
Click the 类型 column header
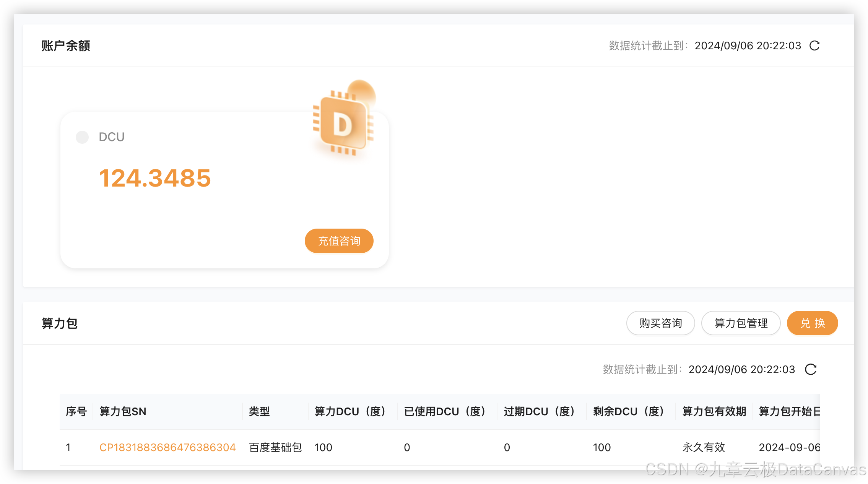[259, 411]
